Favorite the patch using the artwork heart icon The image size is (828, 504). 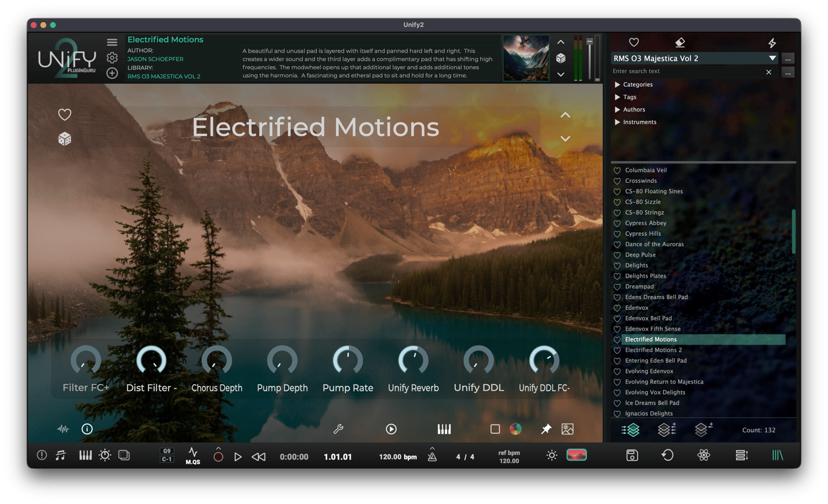pos(65,114)
